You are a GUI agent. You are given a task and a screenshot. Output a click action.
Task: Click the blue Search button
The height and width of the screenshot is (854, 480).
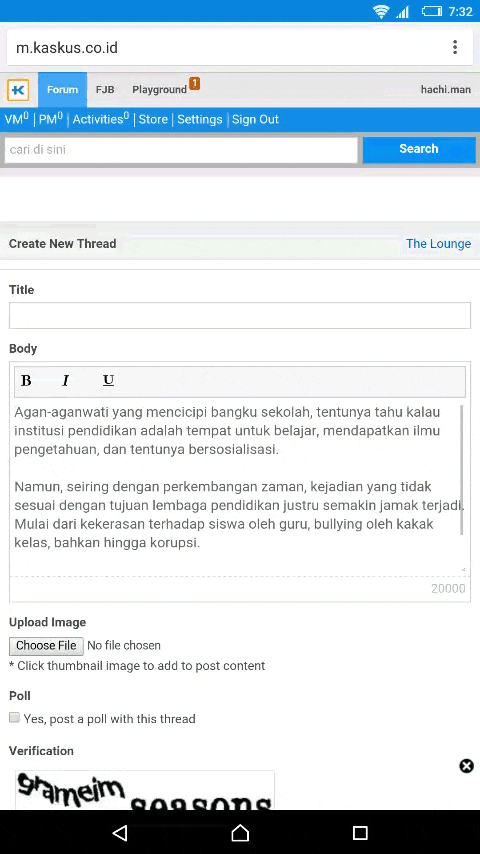(418, 149)
